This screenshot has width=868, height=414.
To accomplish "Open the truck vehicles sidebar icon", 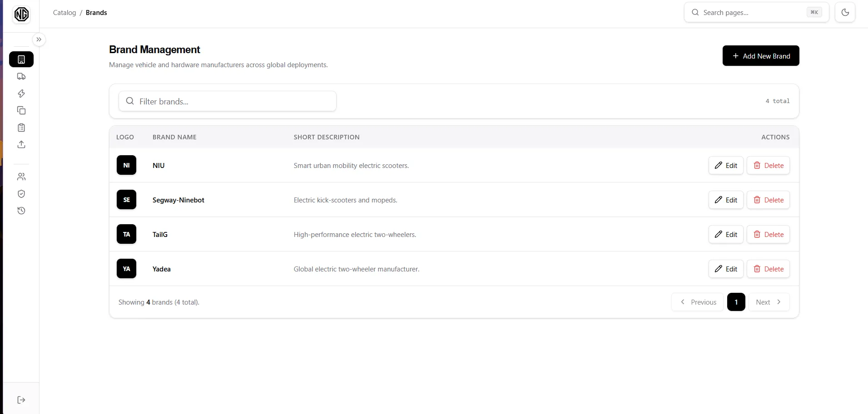I will [21, 76].
